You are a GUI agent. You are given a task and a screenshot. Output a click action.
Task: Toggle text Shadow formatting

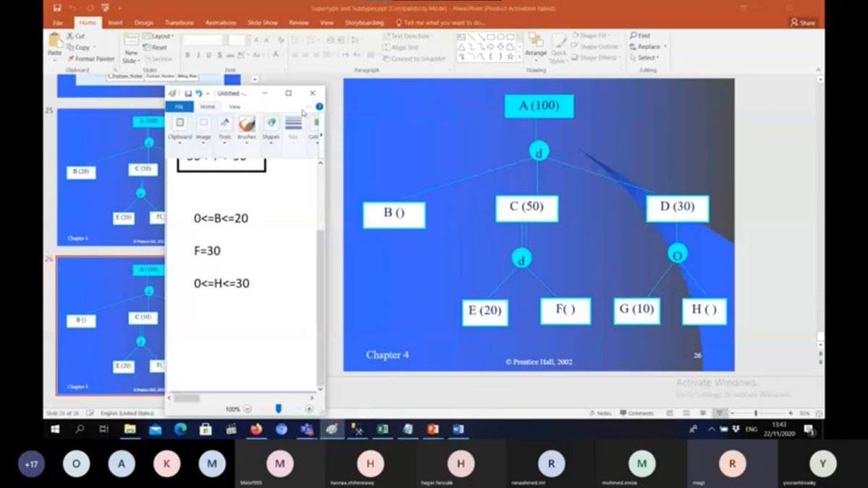[x=219, y=55]
